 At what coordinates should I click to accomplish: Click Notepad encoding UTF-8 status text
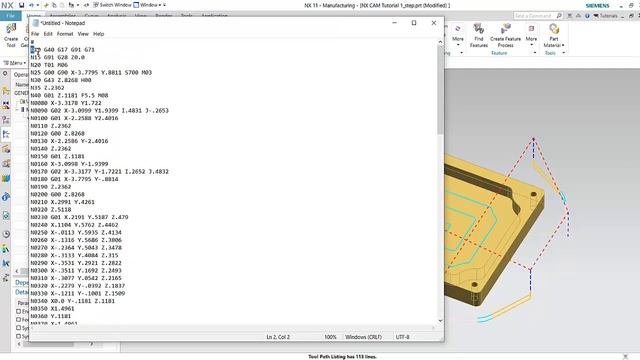click(x=402, y=337)
